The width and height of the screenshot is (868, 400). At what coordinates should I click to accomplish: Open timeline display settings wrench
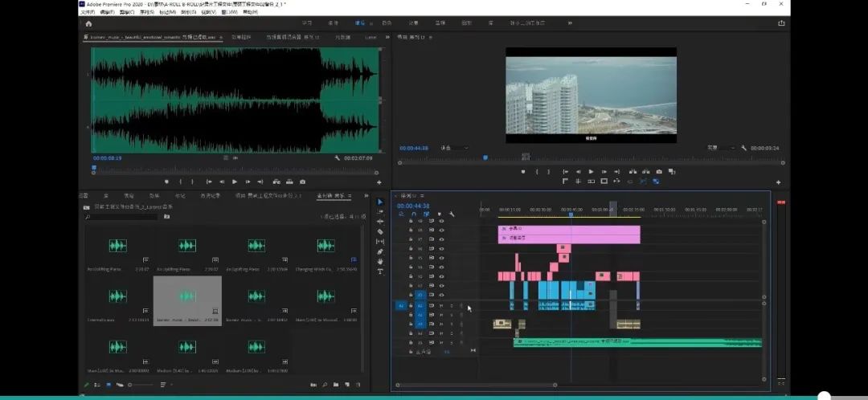click(452, 214)
